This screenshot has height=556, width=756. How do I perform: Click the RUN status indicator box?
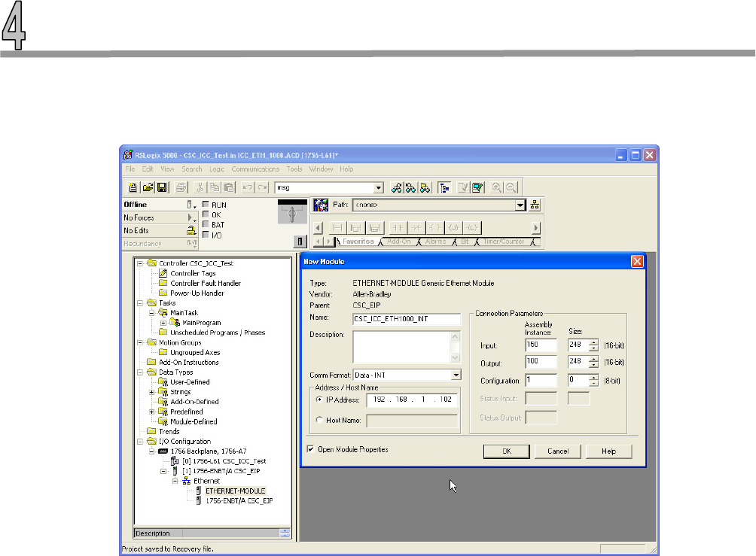point(206,204)
